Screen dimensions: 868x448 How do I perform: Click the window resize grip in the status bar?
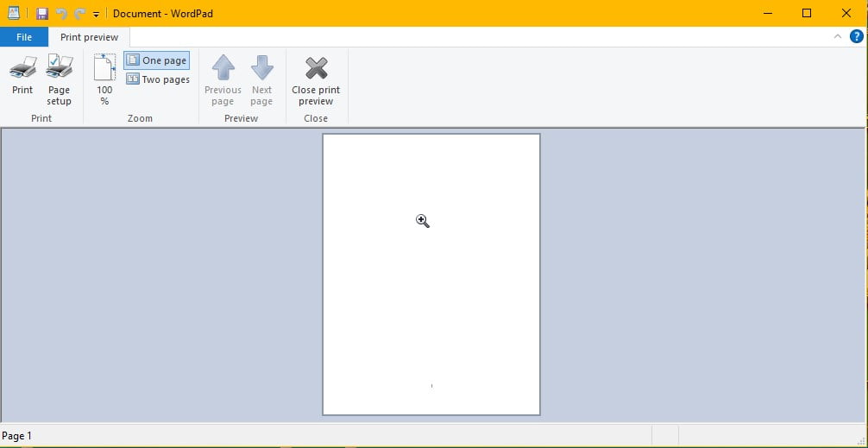(860, 440)
